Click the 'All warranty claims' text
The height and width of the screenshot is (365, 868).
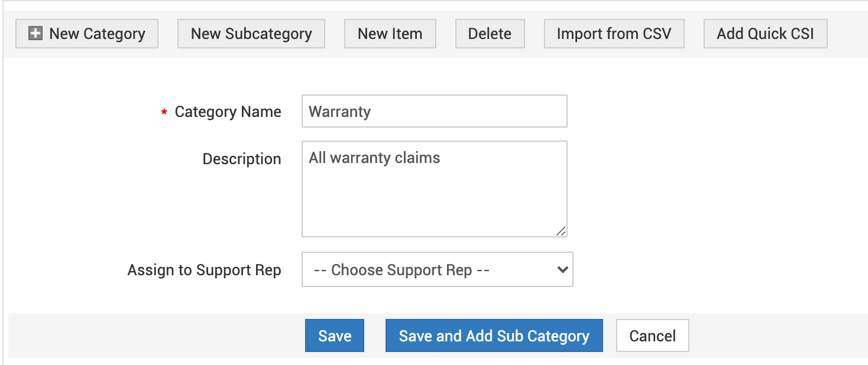coord(374,158)
